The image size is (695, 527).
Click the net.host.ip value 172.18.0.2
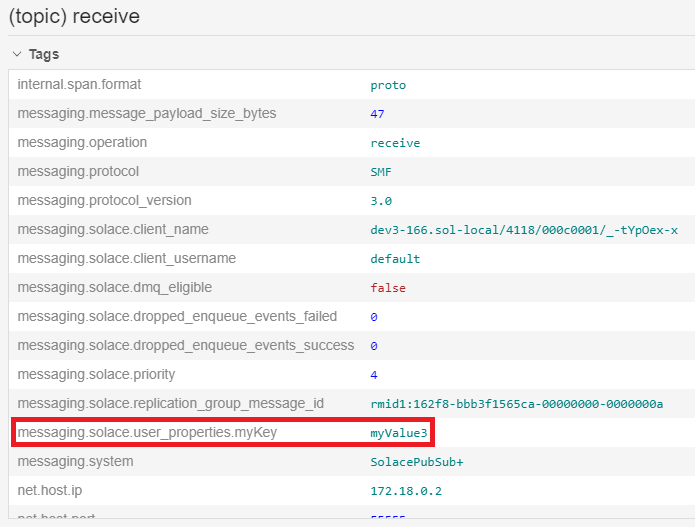405,492
